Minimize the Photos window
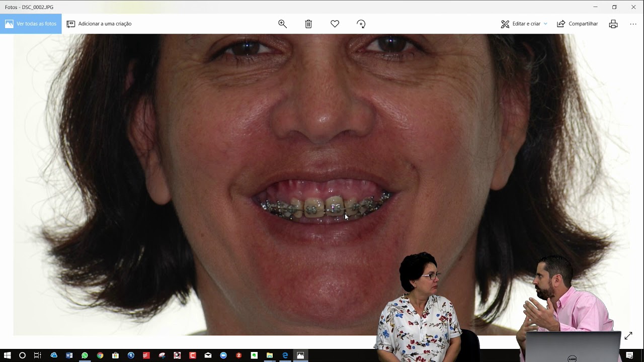Screen dimensions: 644x362 (596, 7)
